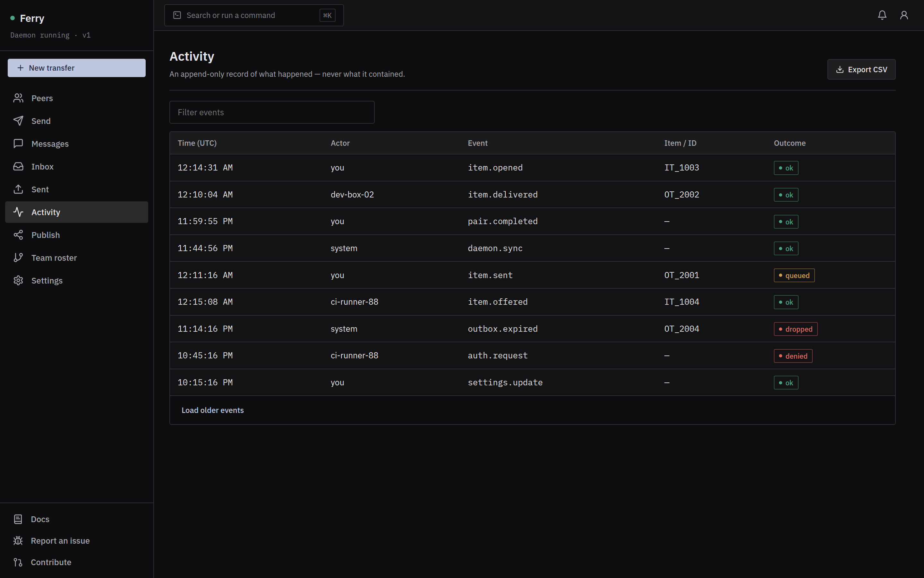Select the OT_2002 item ID
Screen dimensions: 924x578
(x=681, y=195)
